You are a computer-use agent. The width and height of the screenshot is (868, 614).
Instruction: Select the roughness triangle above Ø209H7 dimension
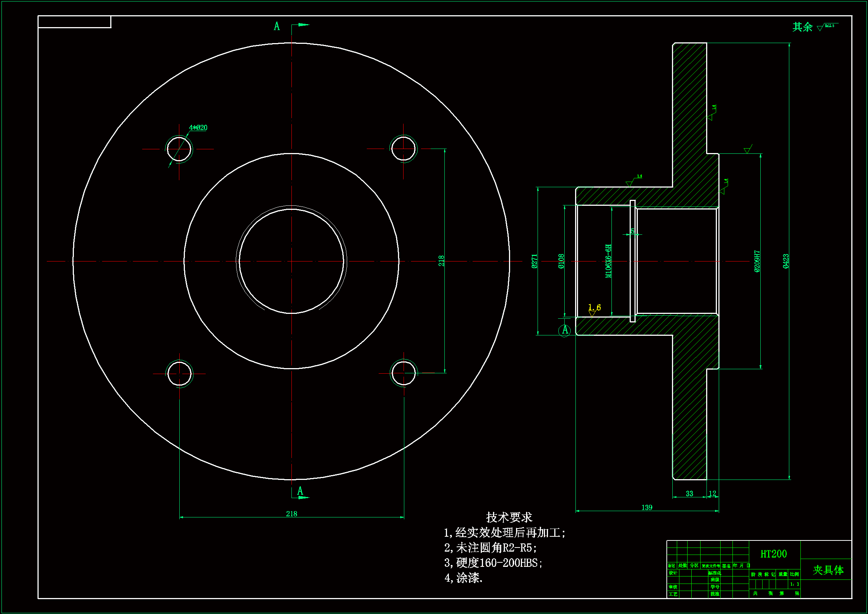[747, 150]
